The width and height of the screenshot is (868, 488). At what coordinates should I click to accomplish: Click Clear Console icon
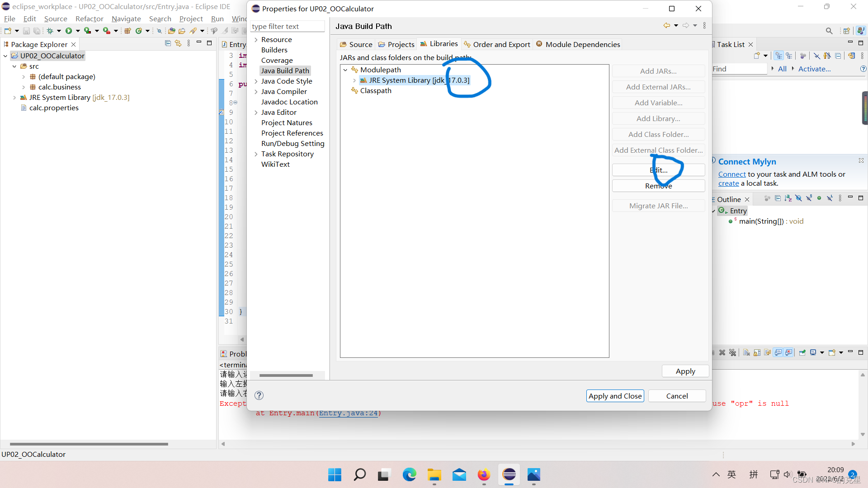(x=746, y=352)
